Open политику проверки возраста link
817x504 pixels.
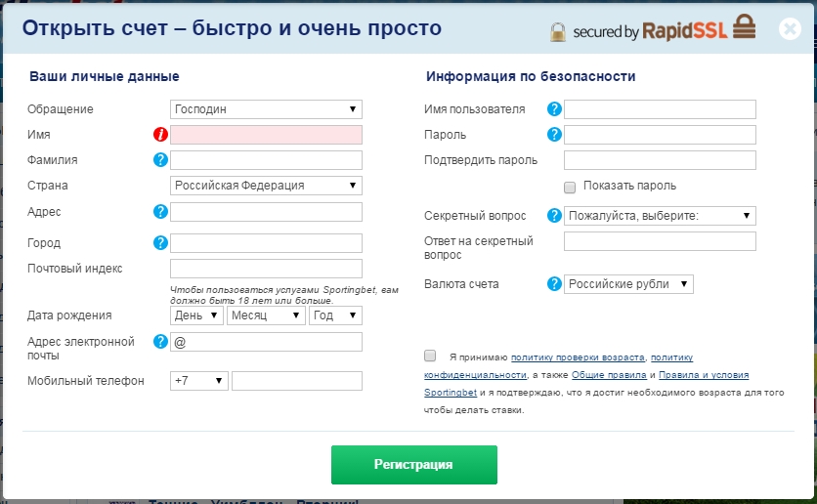point(578,357)
